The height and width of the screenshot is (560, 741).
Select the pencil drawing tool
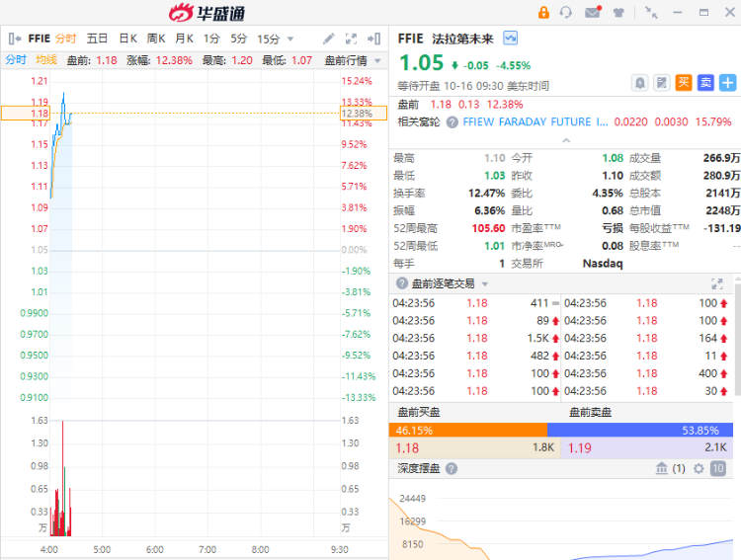pos(329,39)
